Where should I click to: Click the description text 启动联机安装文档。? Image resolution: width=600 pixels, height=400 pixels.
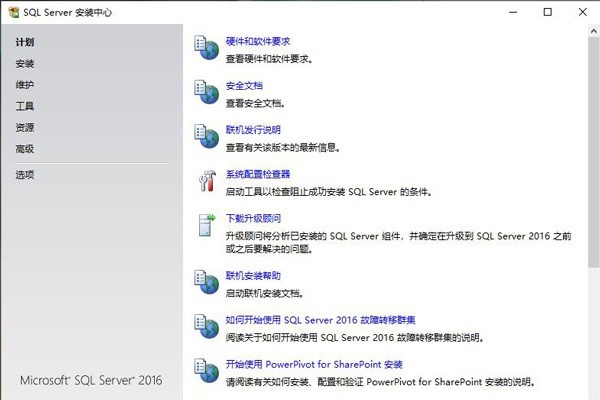point(265,294)
